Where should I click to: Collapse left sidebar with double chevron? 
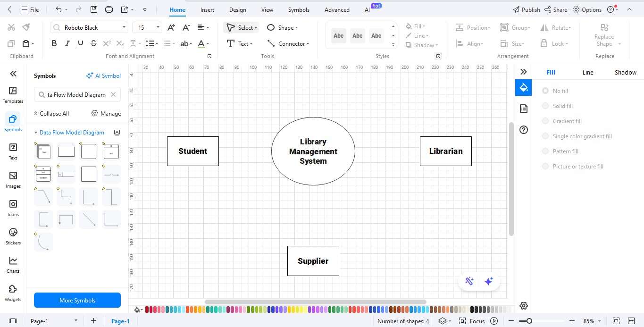[13, 73]
